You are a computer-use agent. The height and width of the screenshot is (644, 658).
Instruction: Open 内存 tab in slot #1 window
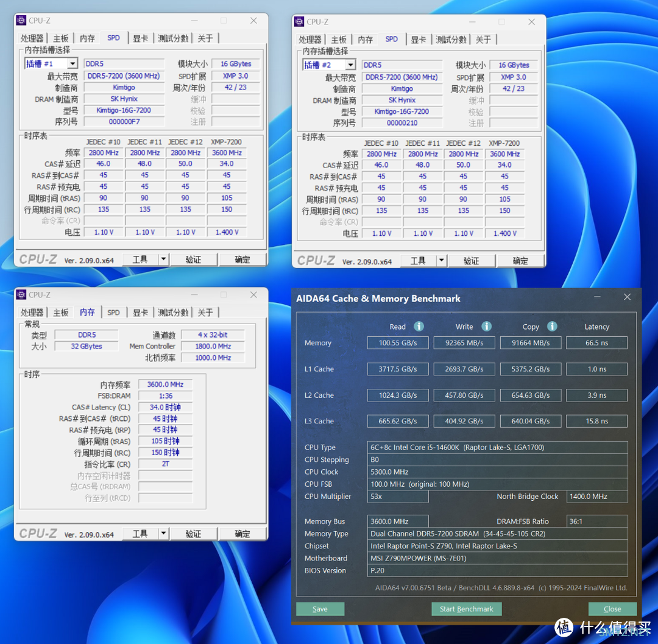click(87, 38)
